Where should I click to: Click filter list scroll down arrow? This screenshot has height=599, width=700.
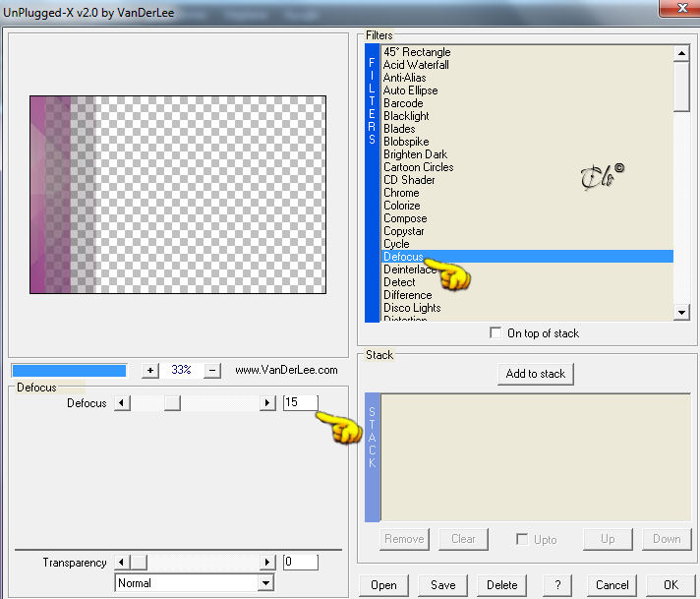(681, 312)
